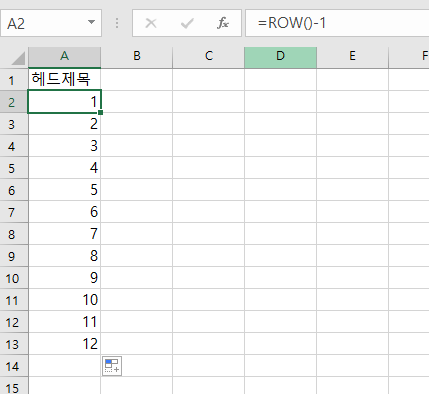Select cell A7 containing 6
Viewport: 429px width, 394px height.
[64, 212]
